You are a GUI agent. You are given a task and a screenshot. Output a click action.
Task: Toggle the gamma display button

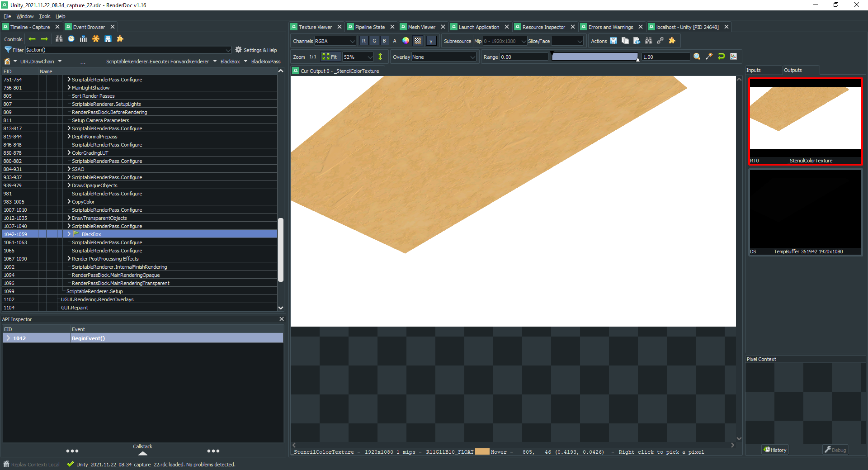coord(431,41)
